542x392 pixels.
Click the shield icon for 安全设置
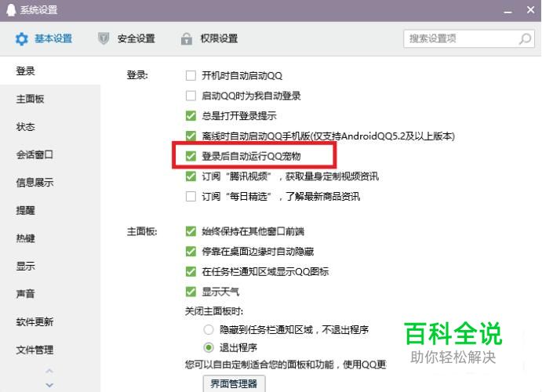pyautogui.click(x=104, y=38)
